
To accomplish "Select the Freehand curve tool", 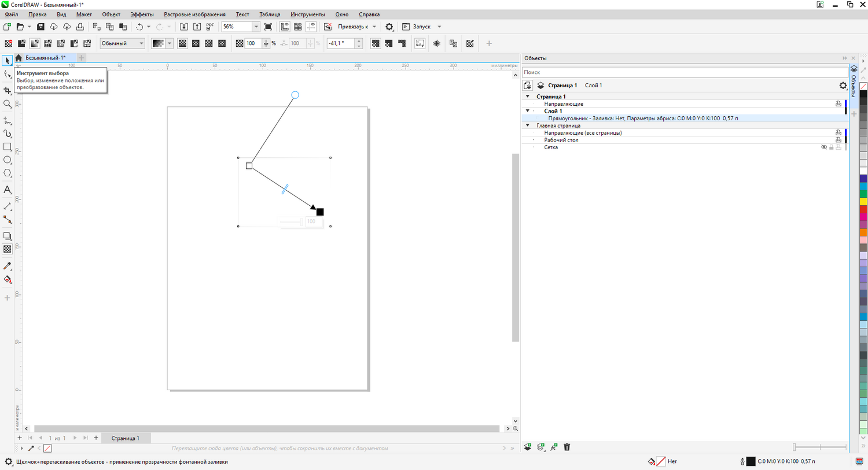I will pos(8,120).
